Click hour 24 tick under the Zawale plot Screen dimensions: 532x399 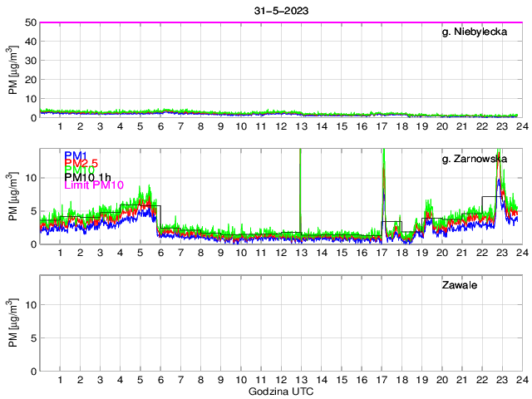coord(521,380)
